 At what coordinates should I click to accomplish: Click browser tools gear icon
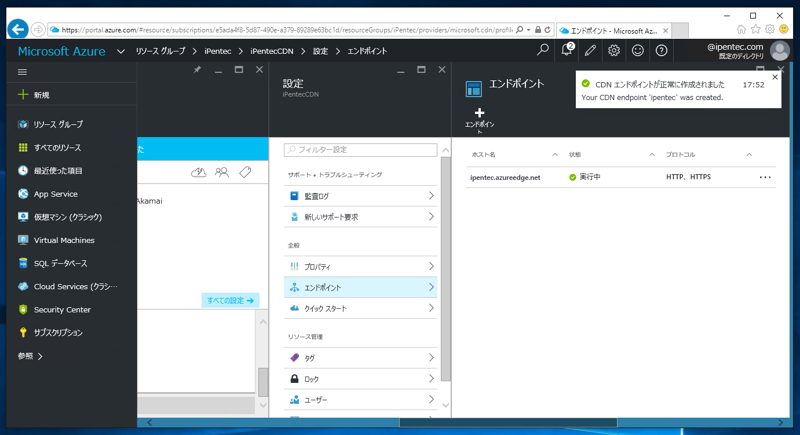point(769,30)
